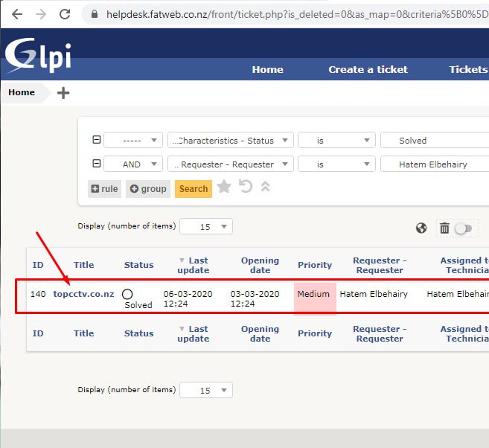
Task: Save search with the star icon
Action: (x=224, y=187)
